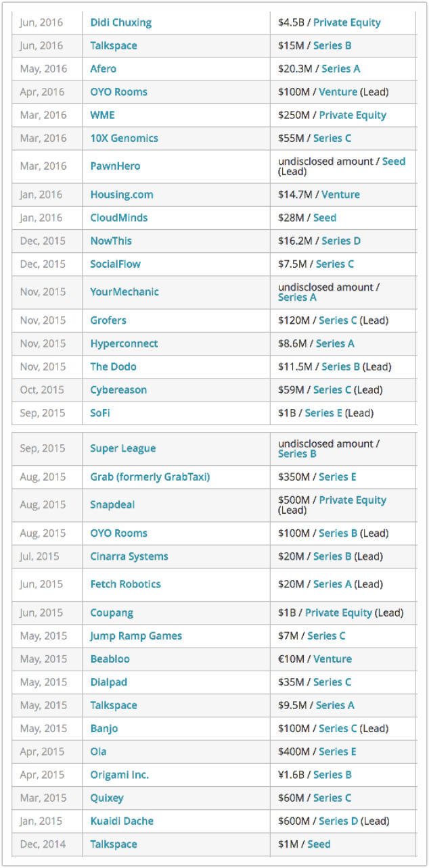Open the Series D link beside NowThis
This screenshot has height=868, width=429.
pyautogui.click(x=341, y=241)
